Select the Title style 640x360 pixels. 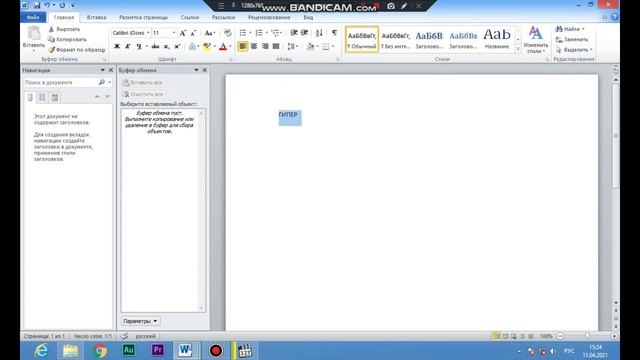[x=497, y=40]
